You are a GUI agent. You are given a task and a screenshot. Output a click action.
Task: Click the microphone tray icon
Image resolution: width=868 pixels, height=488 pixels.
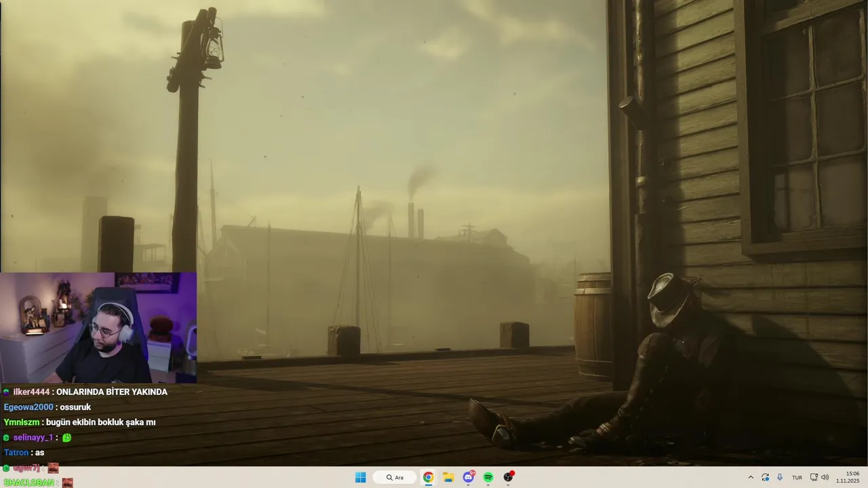point(780,477)
